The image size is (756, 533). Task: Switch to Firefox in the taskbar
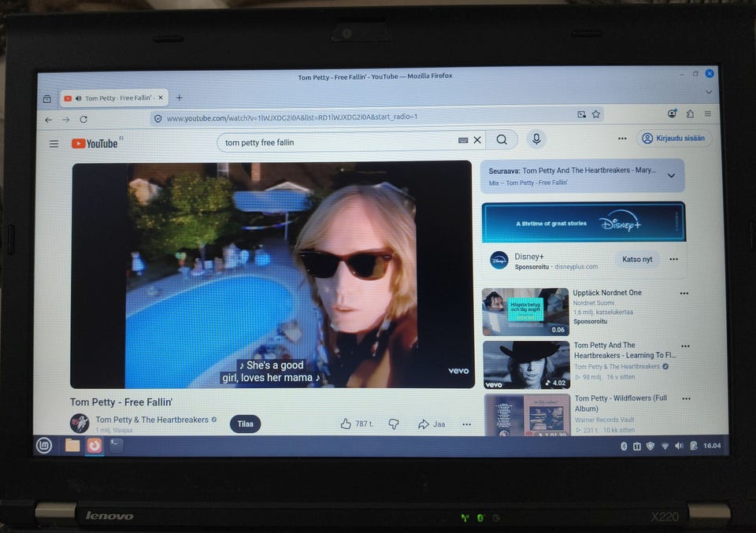point(94,446)
